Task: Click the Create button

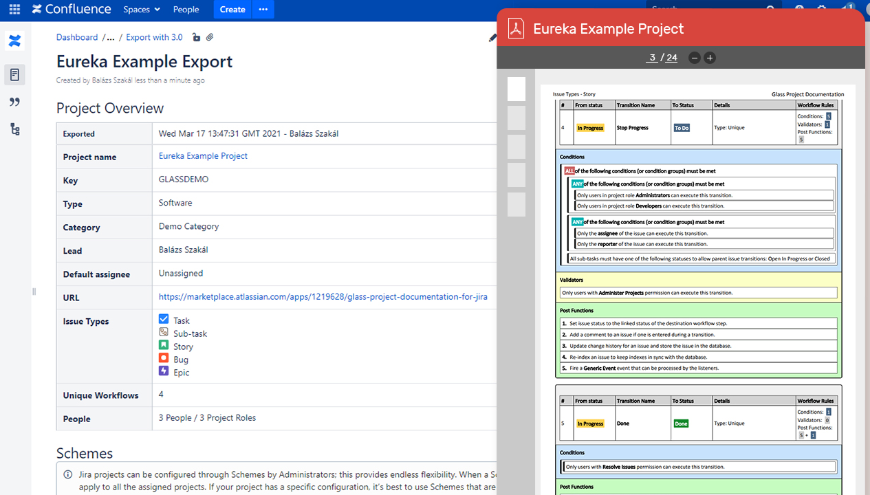Action: click(x=232, y=9)
